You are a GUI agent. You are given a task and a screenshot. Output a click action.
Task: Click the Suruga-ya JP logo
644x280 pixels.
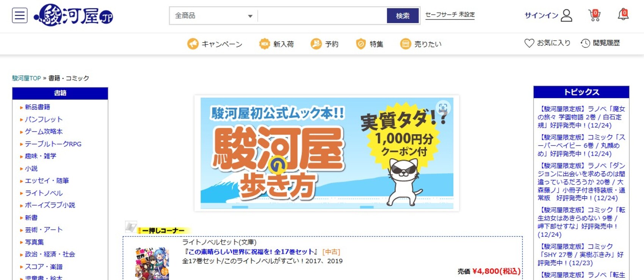(74, 16)
